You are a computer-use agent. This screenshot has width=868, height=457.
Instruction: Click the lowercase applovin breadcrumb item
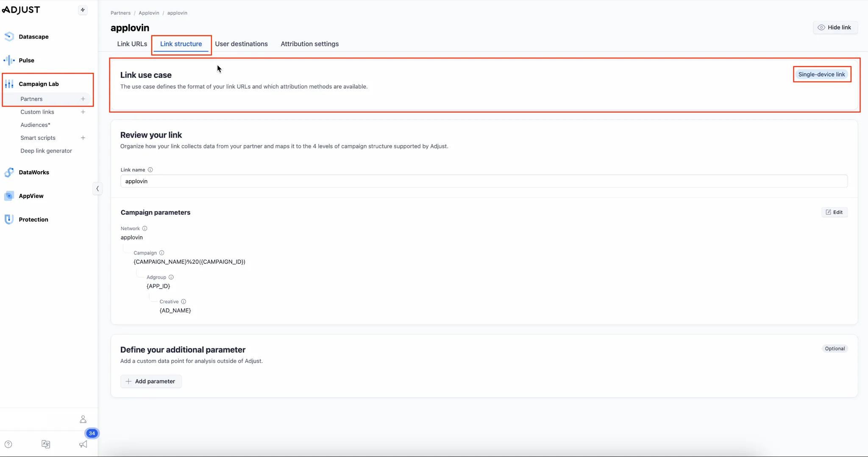[177, 13]
